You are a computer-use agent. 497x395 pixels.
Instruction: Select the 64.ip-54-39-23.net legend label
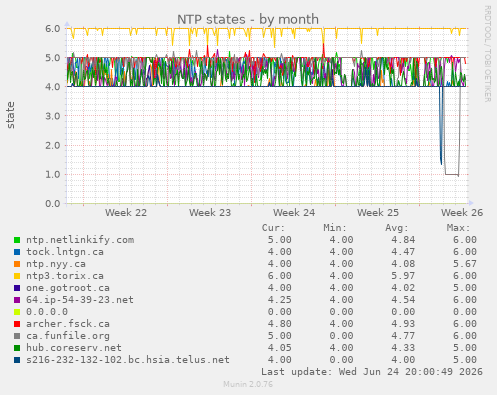point(80,300)
